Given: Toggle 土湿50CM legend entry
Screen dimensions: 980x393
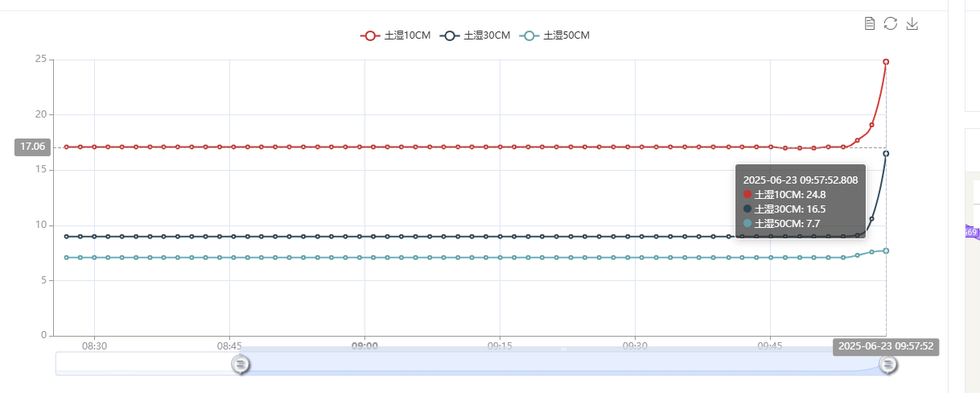Looking at the screenshot, I should click(555, 35).
